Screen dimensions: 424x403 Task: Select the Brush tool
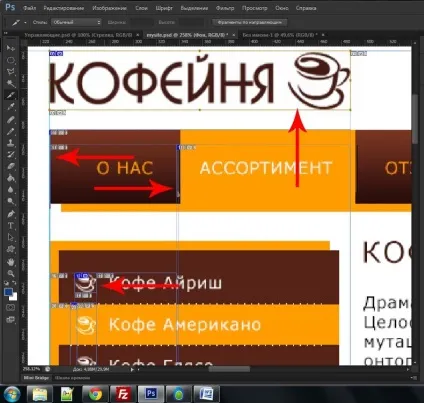pyautogui.click(x=11, y=131)
